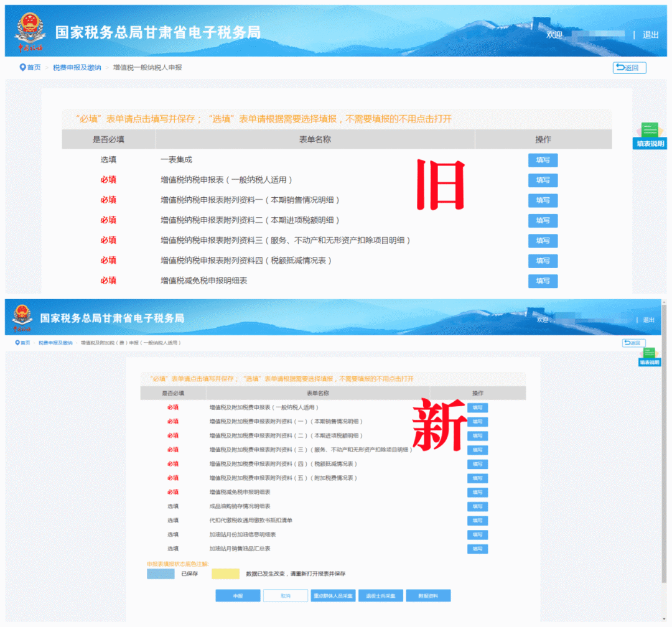This screenshot has height=627, width=672.
Task: Click the 取消 button
Action: 286,596
